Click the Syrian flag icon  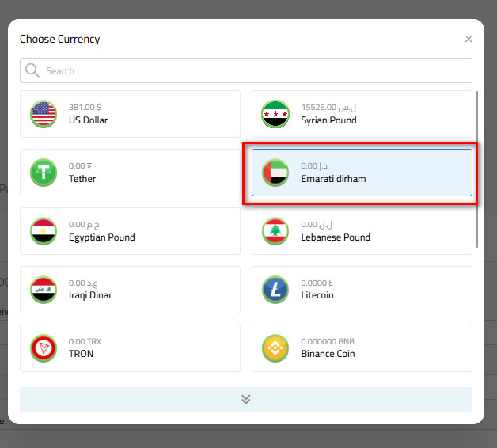275,114
